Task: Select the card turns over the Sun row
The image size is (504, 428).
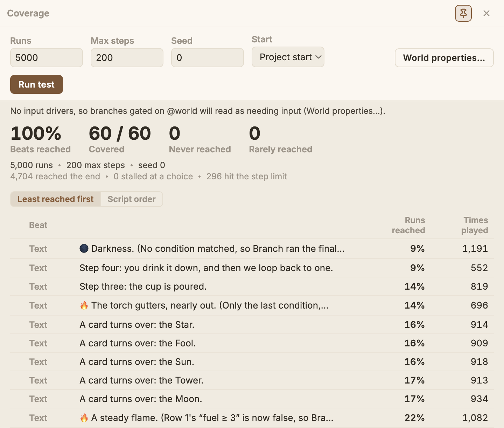Action: click(x=252, y=362)
